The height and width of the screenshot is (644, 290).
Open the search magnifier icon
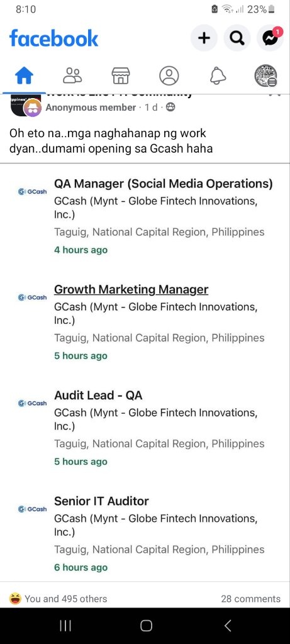(237, 38)
